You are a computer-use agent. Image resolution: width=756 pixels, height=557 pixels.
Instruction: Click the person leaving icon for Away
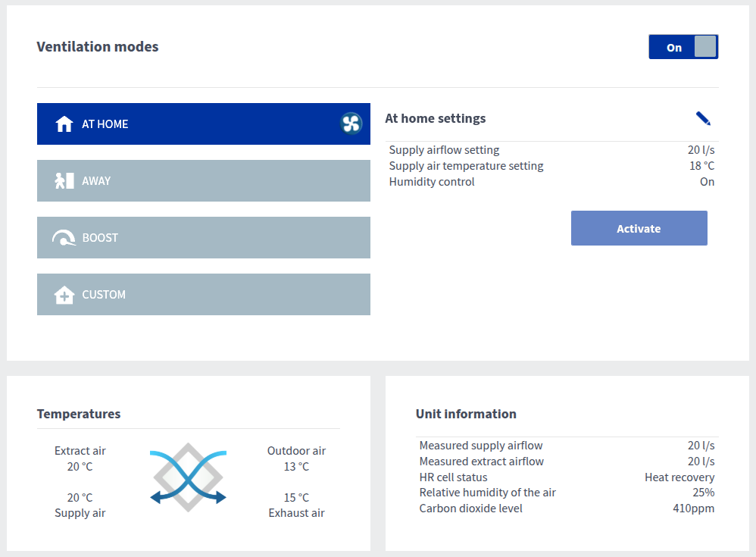coord(64,181)
